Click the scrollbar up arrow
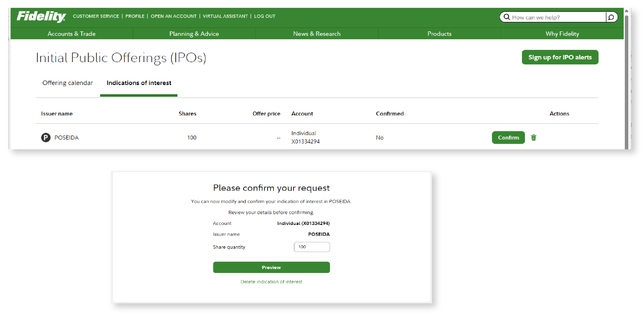 coord(626,11)
